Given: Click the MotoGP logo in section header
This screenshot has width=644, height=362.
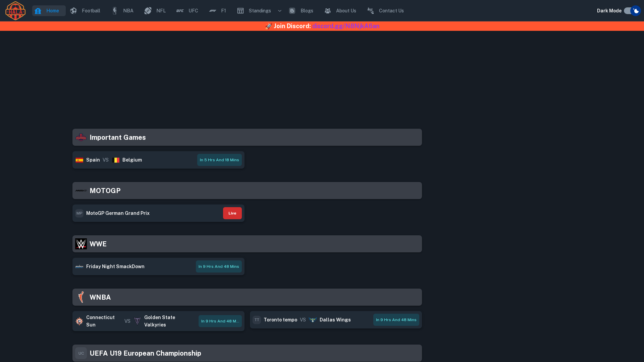Looking at the screenshot, I should (x=81, y=191).
